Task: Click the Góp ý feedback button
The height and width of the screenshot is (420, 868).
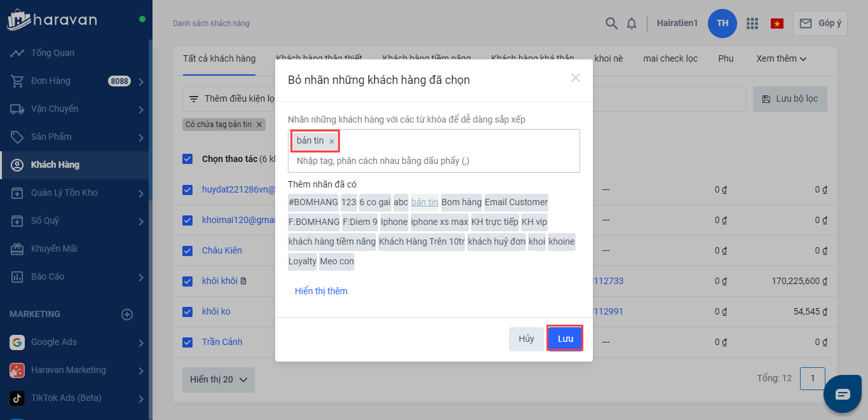Action: (x=820, y=24)
